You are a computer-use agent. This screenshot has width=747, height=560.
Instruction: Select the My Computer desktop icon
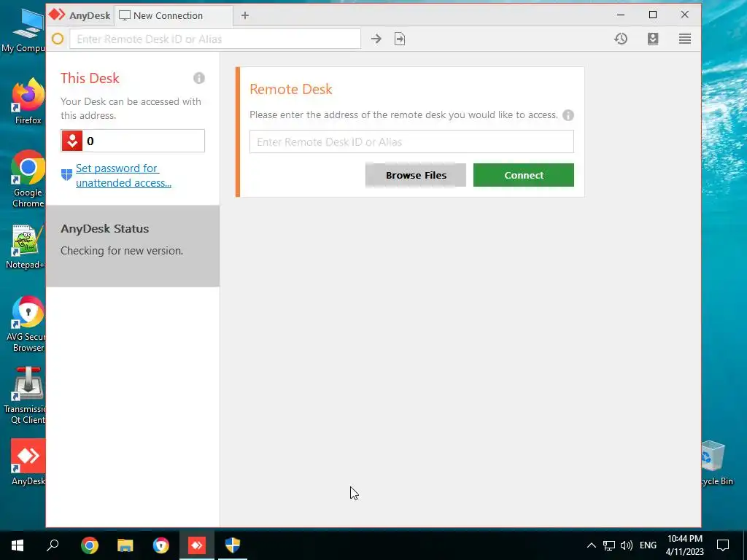point(24,30)
